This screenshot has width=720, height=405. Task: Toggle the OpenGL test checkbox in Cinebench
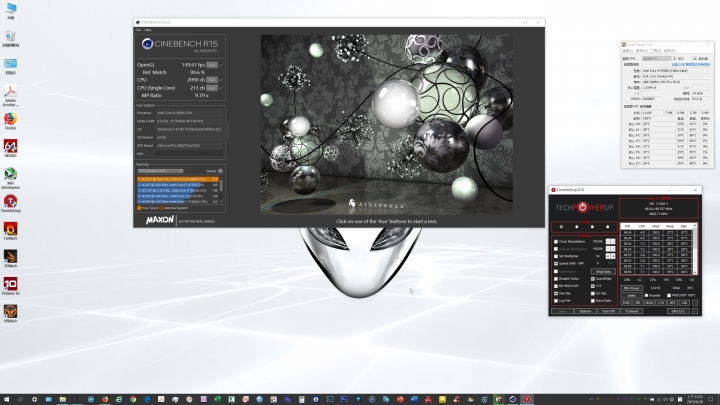221,65
